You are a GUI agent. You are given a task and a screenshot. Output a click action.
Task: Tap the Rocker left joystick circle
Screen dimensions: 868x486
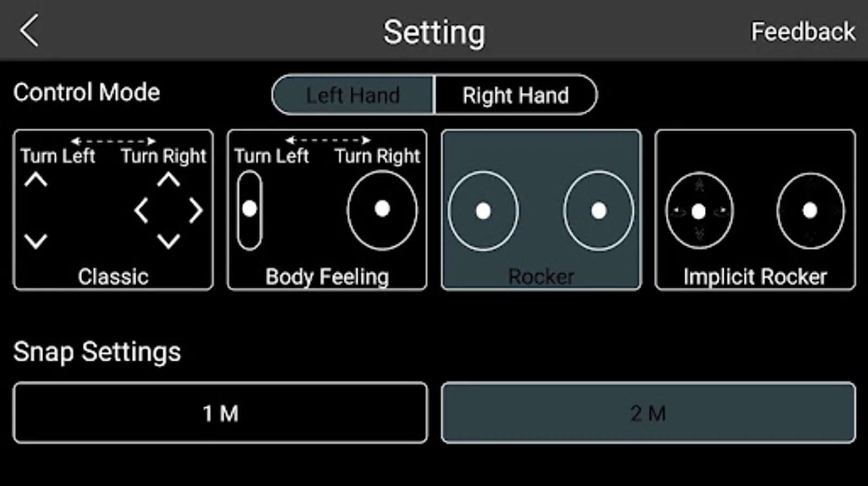tap(483, 211)
